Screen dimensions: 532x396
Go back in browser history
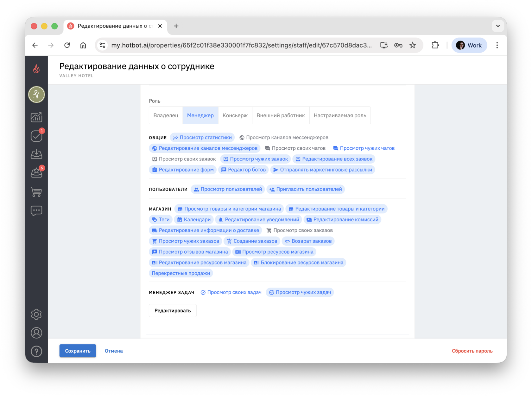tap(35, 45)
